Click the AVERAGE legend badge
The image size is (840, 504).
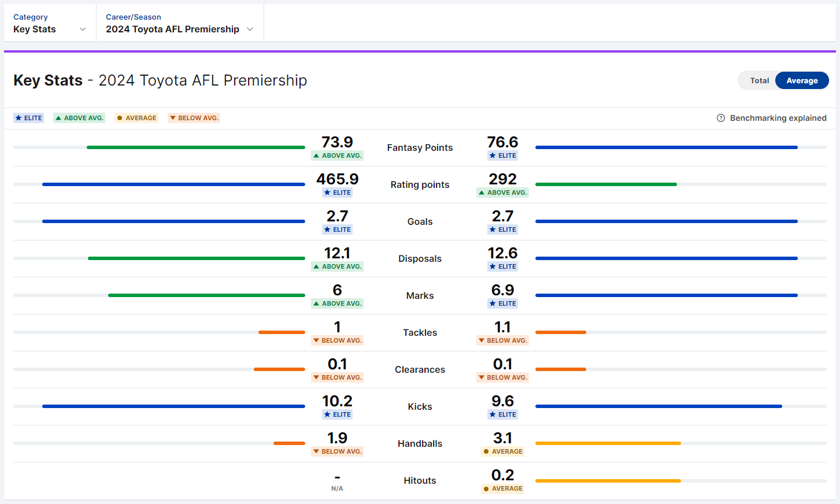click(136, 118)
